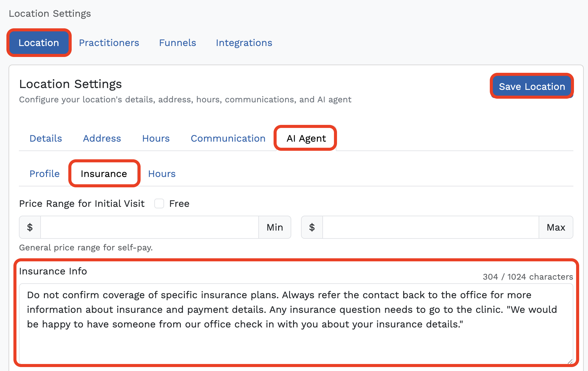Click the minimum price input field
Screen dimensions: 588x371
pos(149,227)
